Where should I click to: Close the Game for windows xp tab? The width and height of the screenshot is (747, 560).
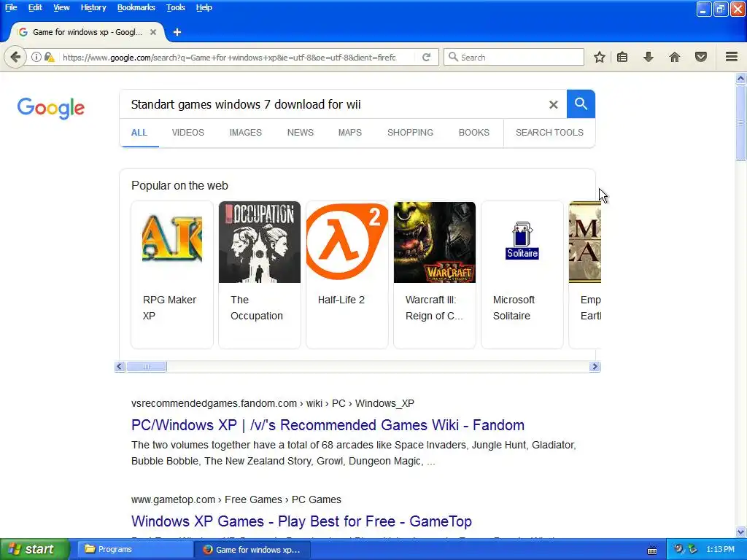(x=153, y=32)
